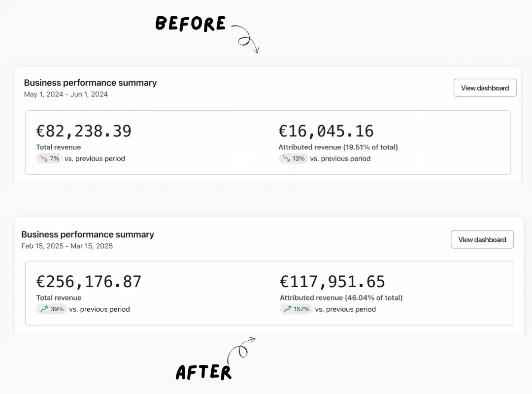Click the May 1, 2024 - Jun 1, 2024 date range
This screenshot has height=394, width=532.
pyautogui.click(x=66, y=95)
